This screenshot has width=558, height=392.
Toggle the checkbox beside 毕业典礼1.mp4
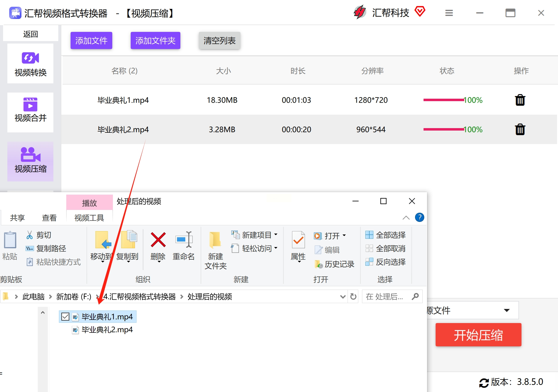click(x=65, y=317)
